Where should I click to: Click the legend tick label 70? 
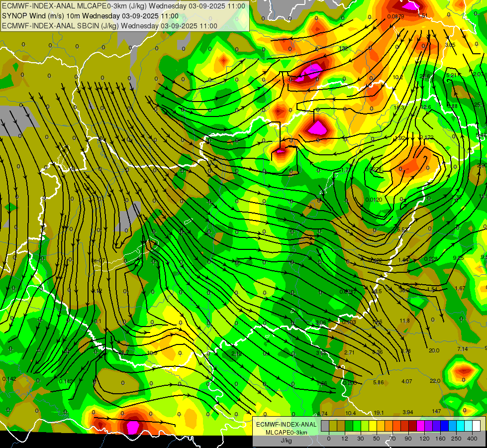click(392, 439)
